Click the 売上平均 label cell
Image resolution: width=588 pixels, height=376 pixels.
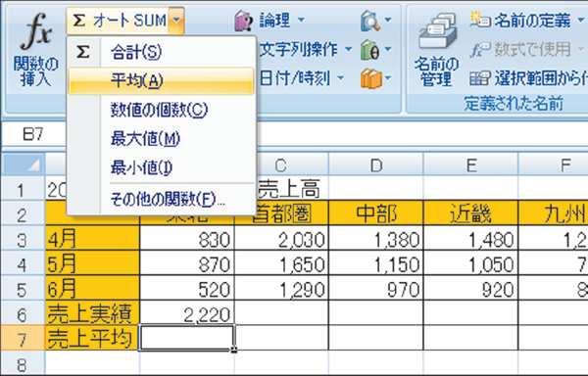click(x=92, y=339)
